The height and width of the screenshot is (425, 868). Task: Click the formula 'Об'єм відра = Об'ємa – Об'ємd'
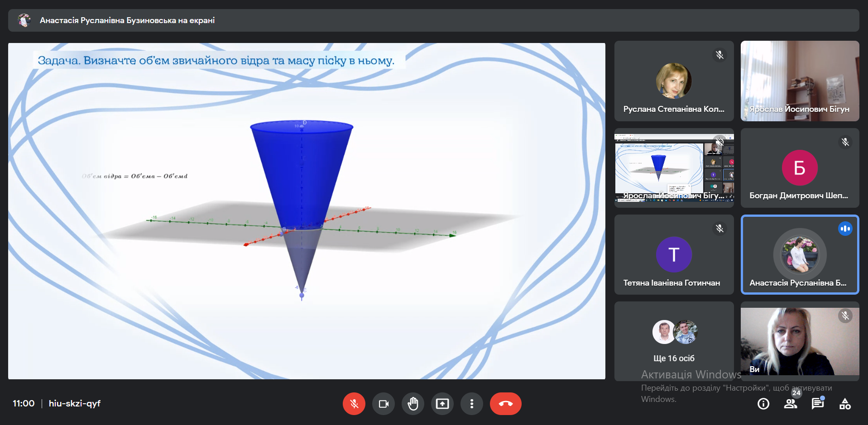click(135, 176)
